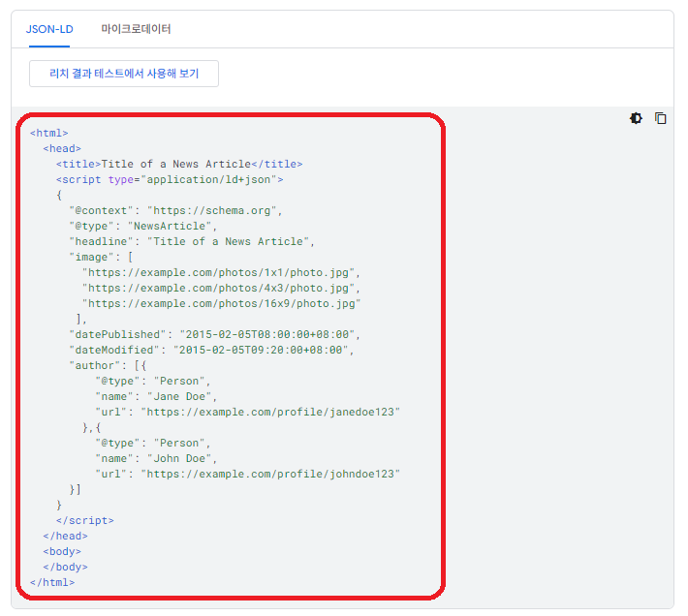688x616 pixels.
Task: Copy code sample to clipboard
Action: tap(660, 118)
